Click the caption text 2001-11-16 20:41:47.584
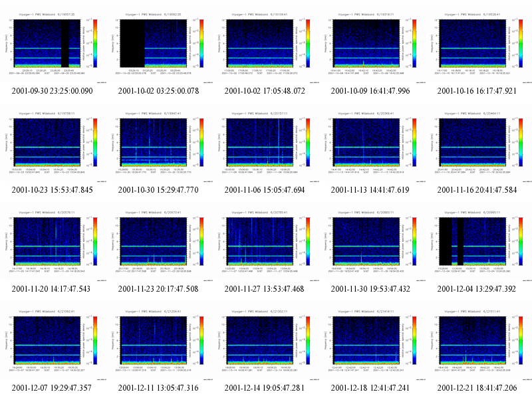This screenshot has width=532, height=396. coord(477,190)
